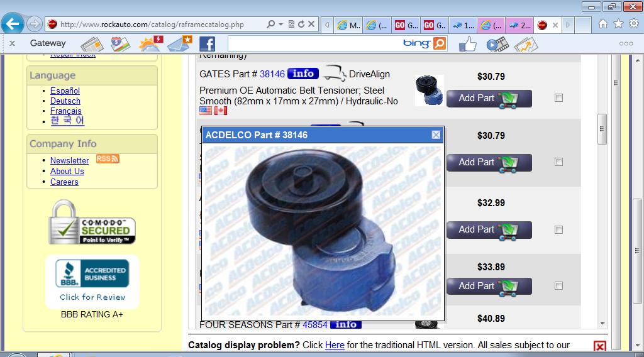The width and height of the screenshot is (644, 357).
Task: Check the box for the $33.89 row
Action: (558, 285)
